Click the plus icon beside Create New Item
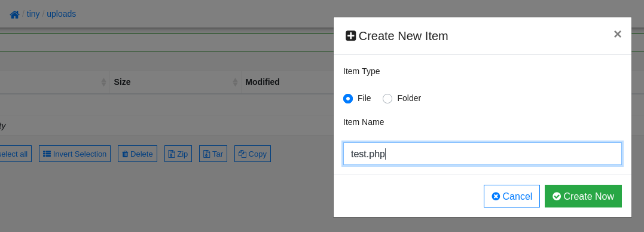Viewport: 644px width, 232px height. click(x=351, y=36)
